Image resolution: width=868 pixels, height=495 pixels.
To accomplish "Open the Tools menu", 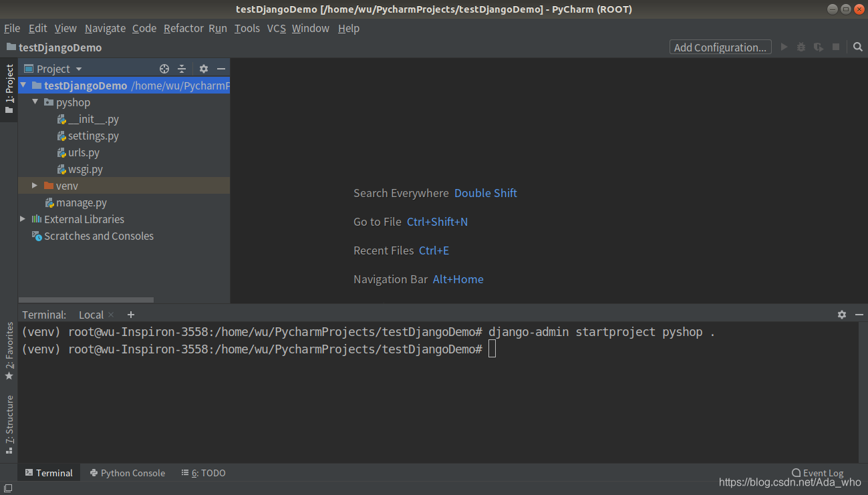I will pos(247,28).
